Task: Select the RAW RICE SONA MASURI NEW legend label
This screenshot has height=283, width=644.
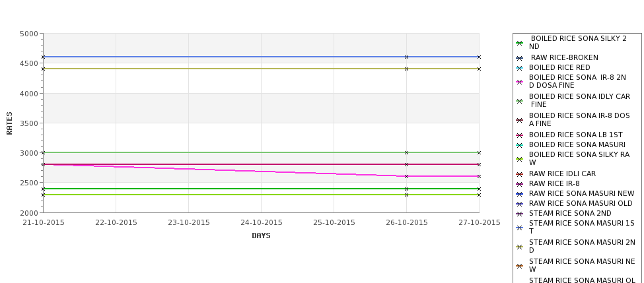Action: [x=581, y=193]
